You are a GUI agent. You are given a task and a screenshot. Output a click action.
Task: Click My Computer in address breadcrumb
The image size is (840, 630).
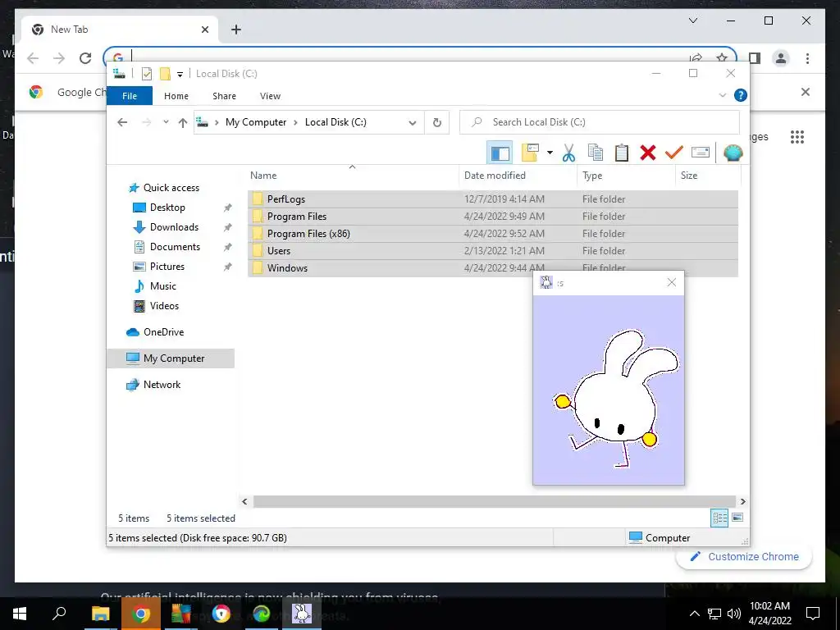(x=256, y=122)
